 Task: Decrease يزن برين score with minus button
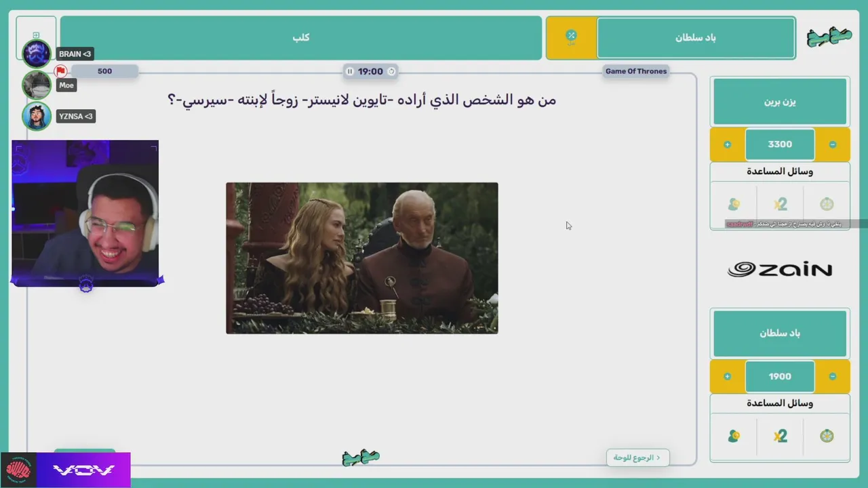(x=833, y=144)
